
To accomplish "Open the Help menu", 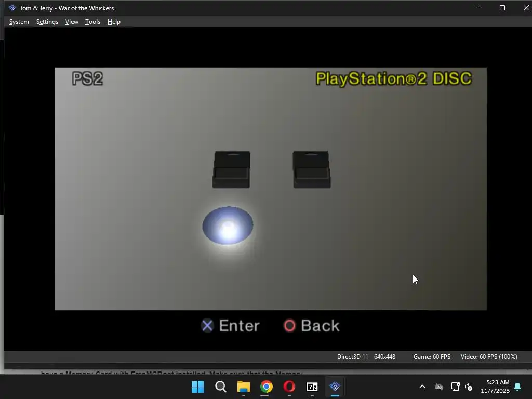I will (114, 22).
